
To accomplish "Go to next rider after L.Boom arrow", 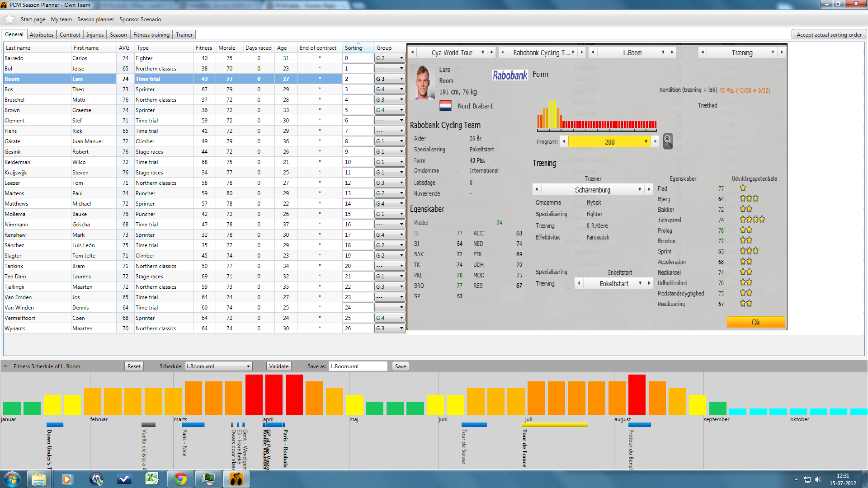I will pos(672,52).
